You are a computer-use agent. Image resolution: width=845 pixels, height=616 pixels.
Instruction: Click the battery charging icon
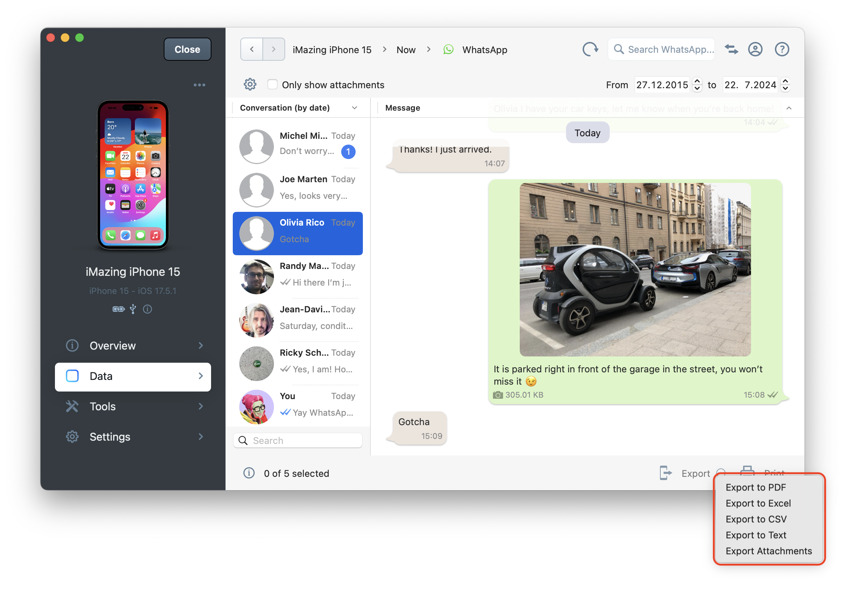(119, 309)
